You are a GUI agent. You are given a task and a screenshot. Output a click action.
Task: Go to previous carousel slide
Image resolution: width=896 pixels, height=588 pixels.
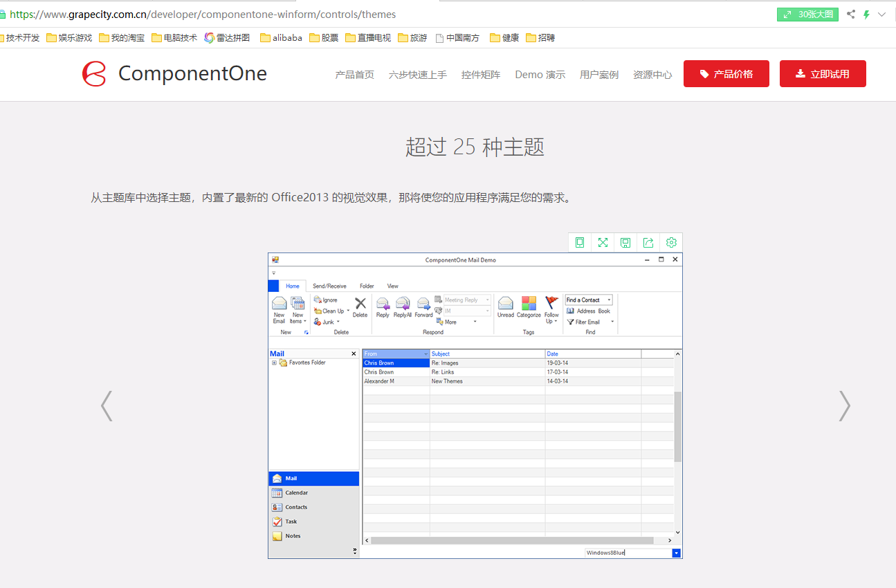(106, 406)
